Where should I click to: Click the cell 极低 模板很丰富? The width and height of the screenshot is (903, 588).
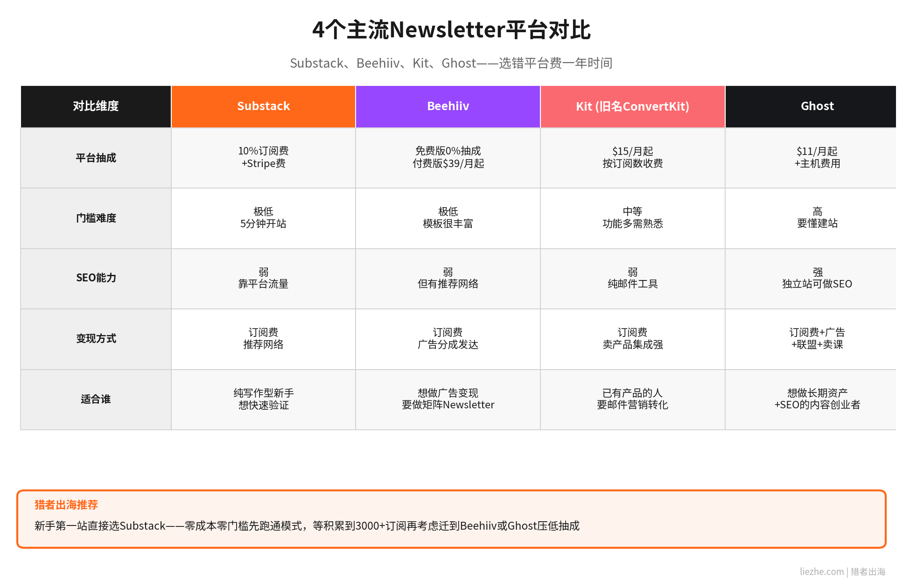pyautogui.click(x=448, y=218)
